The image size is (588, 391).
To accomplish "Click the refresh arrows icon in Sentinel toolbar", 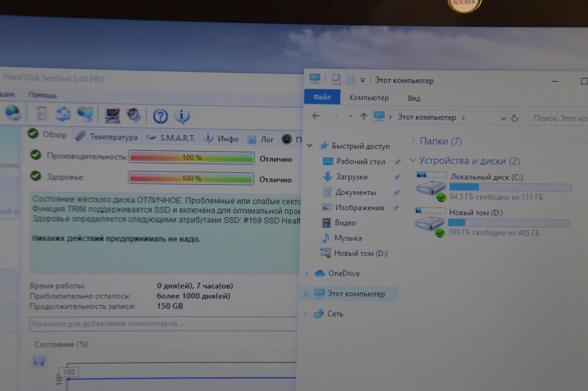I will 63,114.
